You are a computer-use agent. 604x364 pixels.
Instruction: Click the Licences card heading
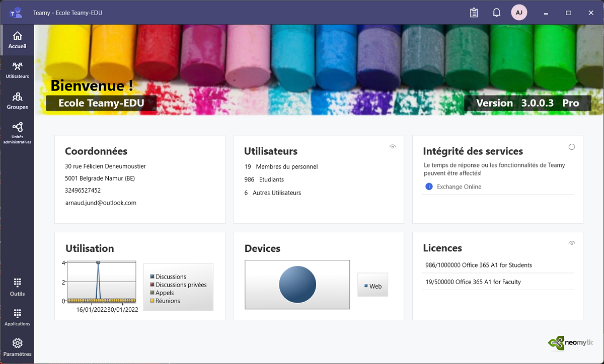pyautogui.click(x=442, y=248)
